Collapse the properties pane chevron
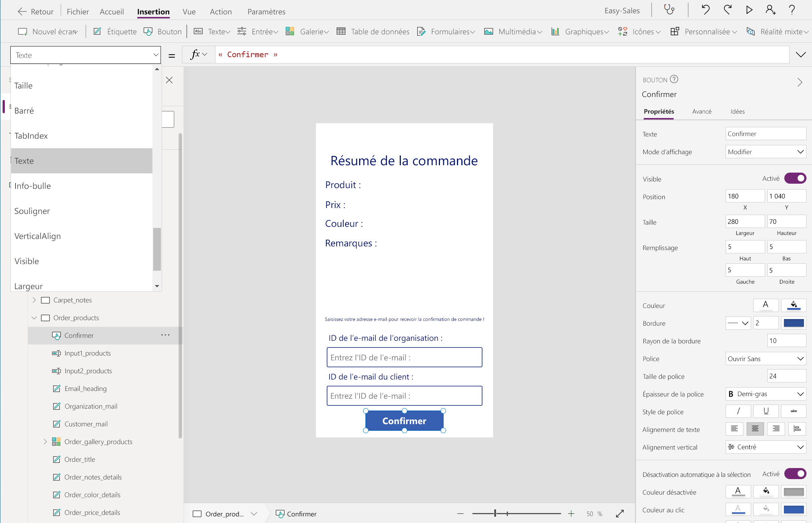This screenshot has width=812, height=523. tap(799, 82)
